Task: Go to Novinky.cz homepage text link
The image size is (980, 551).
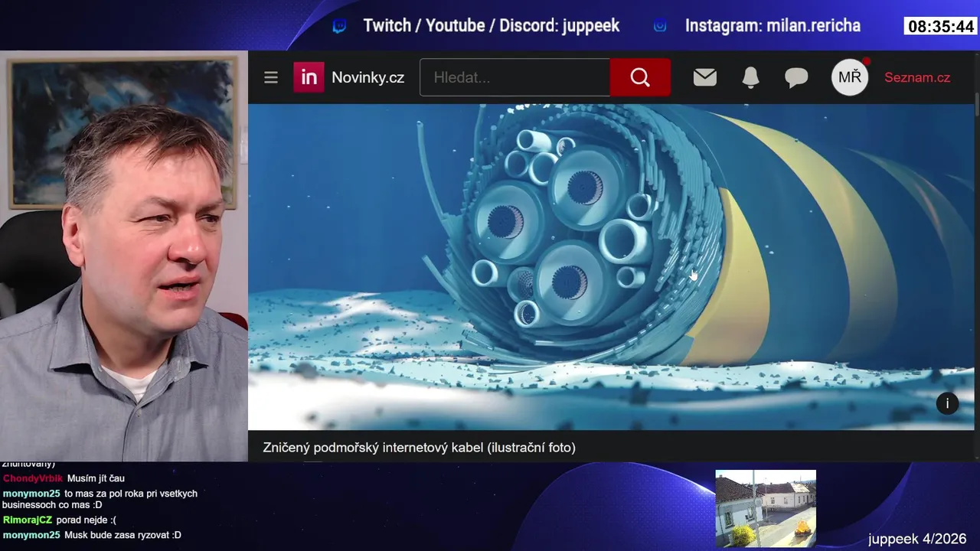Action: [x=367, y=77]
